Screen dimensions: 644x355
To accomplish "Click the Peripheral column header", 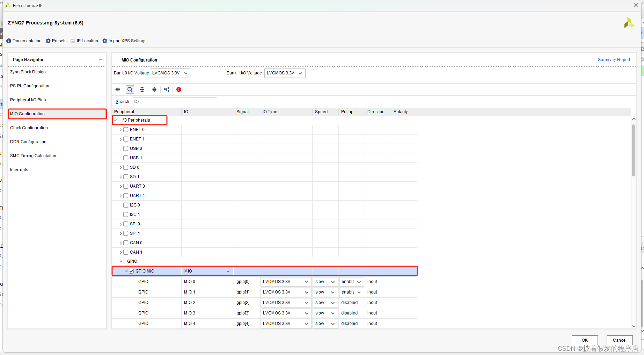I will click(x=147, y=112).
